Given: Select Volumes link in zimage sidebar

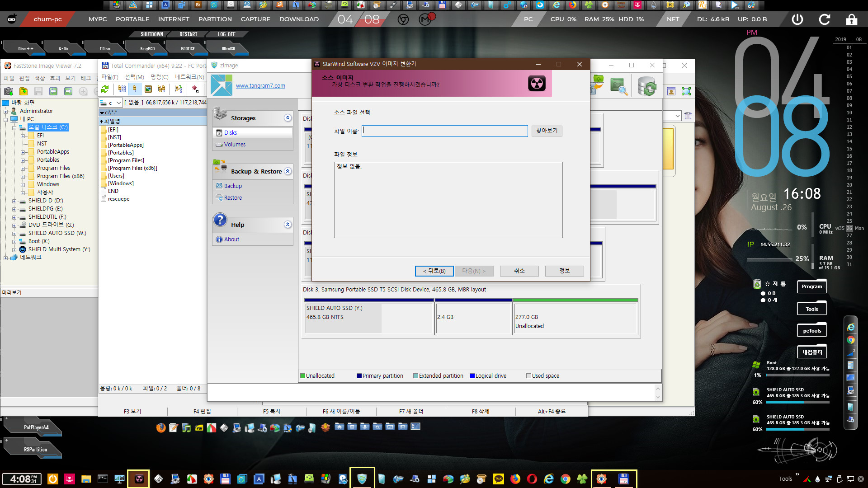Looking at the screenshot, I should click(x=235, y=145).
